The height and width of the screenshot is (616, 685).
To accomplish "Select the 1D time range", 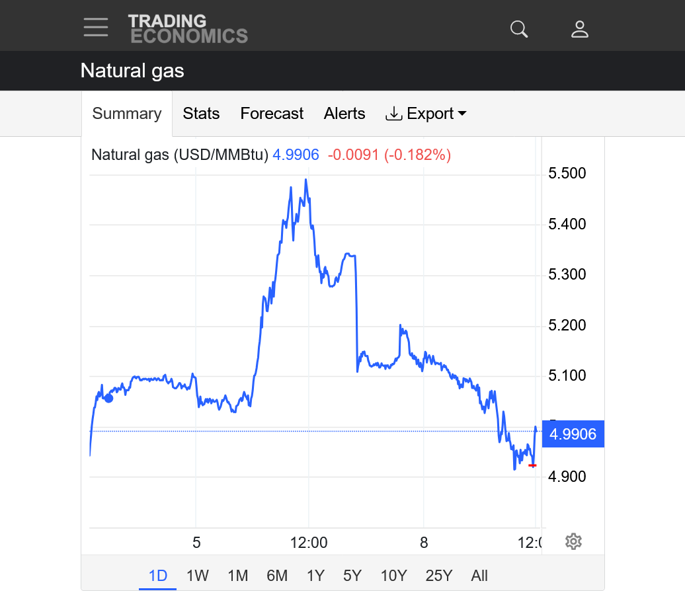I will (157, 576).
